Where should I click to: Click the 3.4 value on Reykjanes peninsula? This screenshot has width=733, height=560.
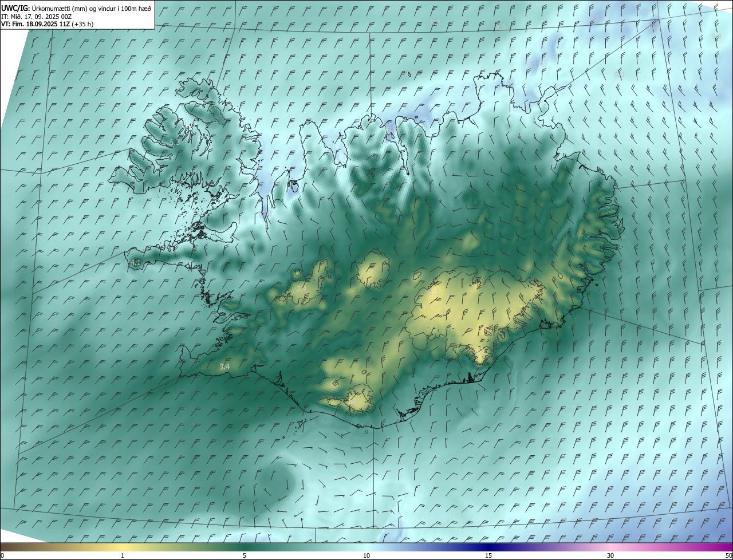(224, 366)
